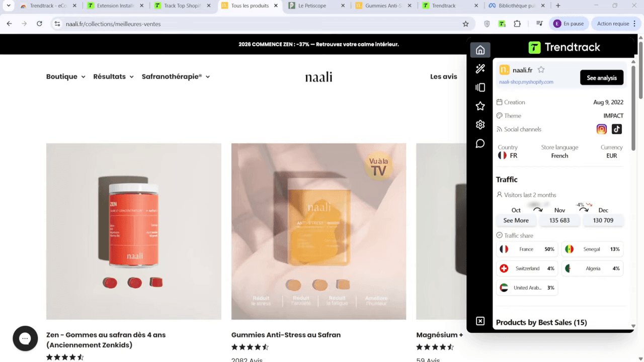Select the Home icon in Trendtrack sidebar

480,50
